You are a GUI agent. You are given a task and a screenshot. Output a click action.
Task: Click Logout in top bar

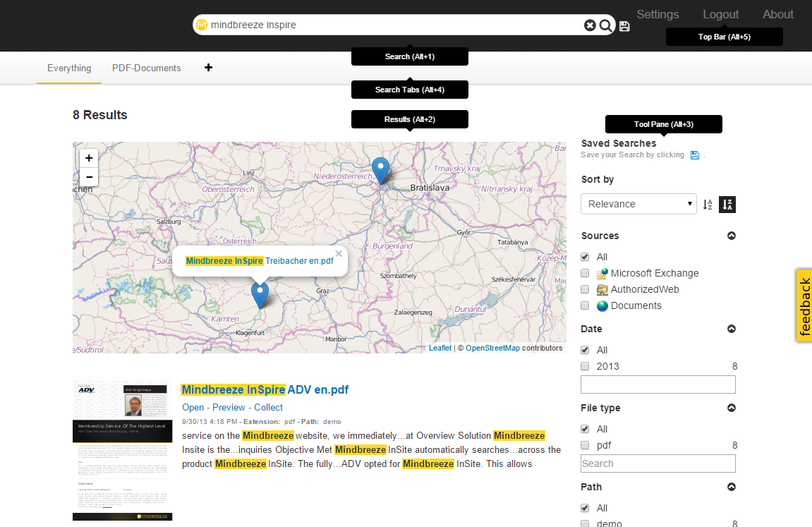720,15
